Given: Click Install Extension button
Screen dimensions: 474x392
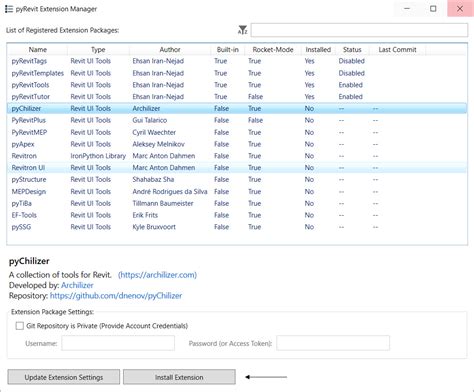Looking at the screenshot, I should [x=179, y=377].
